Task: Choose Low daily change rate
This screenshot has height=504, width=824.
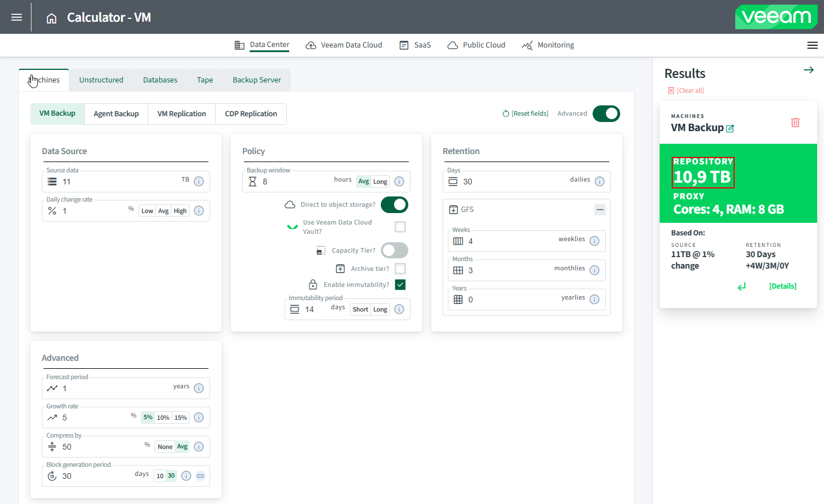Action: tap(147, 211)
